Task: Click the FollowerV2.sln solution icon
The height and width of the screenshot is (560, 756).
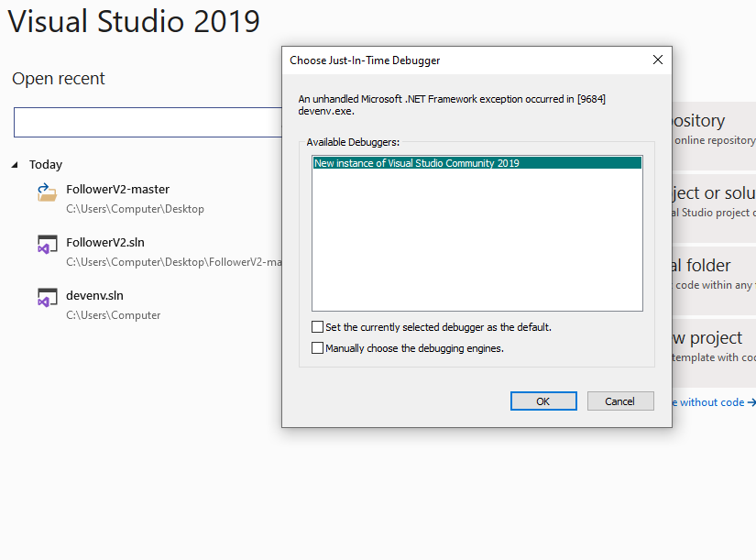Action: (48, 245)
